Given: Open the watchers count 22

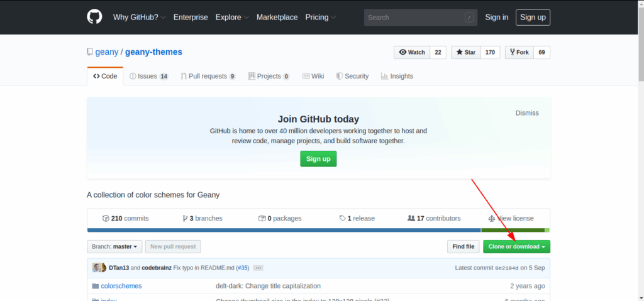Looking at the screenshot, I should click(x=438, y=52).
